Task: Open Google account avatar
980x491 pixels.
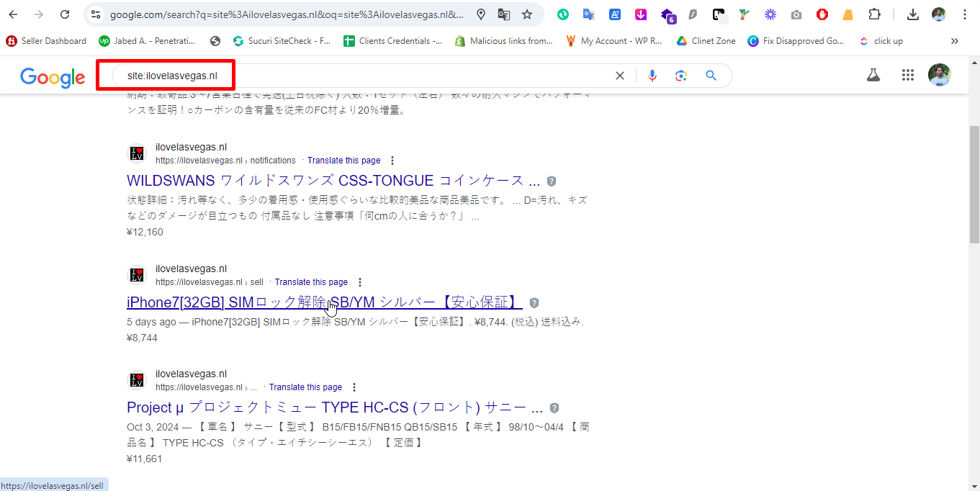Action: coord(939,75)
